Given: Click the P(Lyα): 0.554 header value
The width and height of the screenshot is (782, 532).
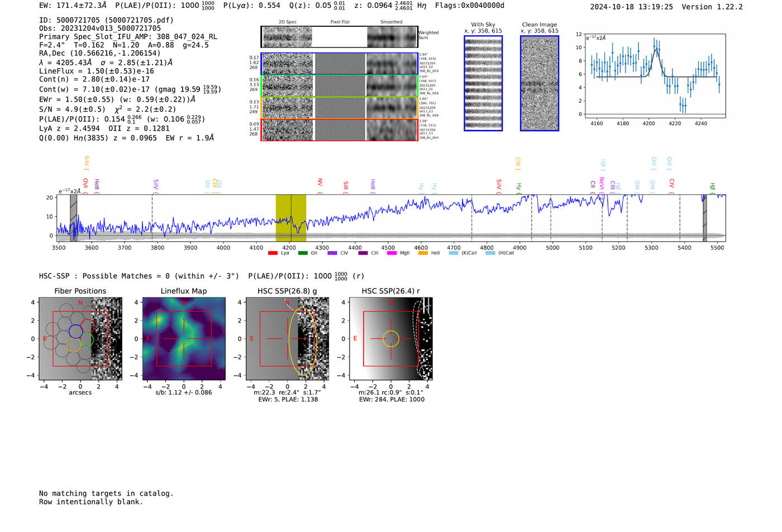Looking at the screenshot, I should [252, 6].
